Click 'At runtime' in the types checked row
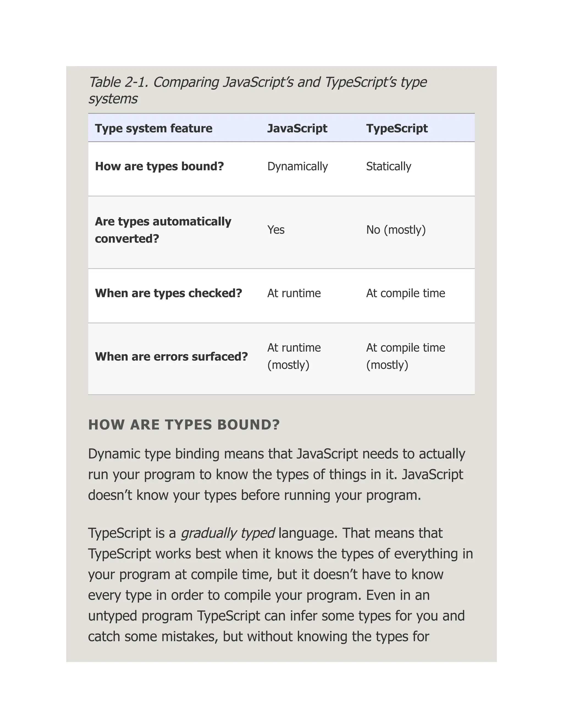This screenshot has width=563, height=728. tap(294, 293)
